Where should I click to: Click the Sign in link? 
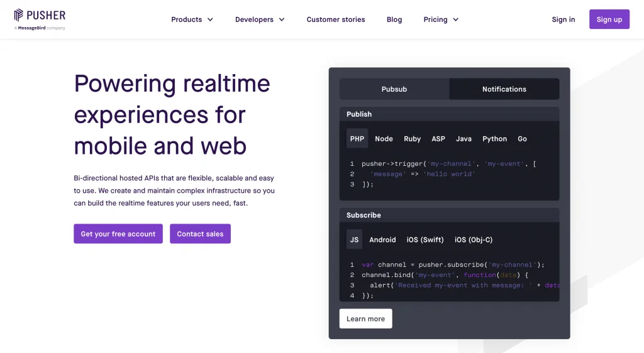pos(563,19)
